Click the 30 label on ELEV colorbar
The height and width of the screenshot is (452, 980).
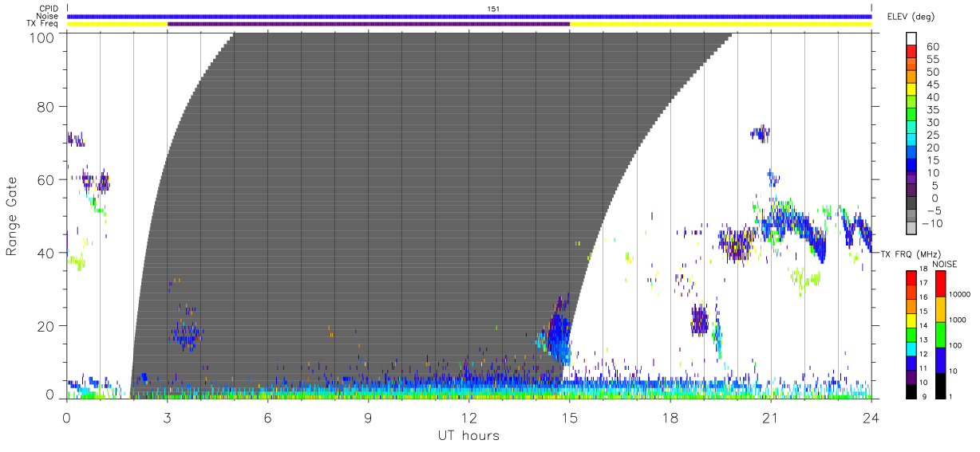(932, 123)
